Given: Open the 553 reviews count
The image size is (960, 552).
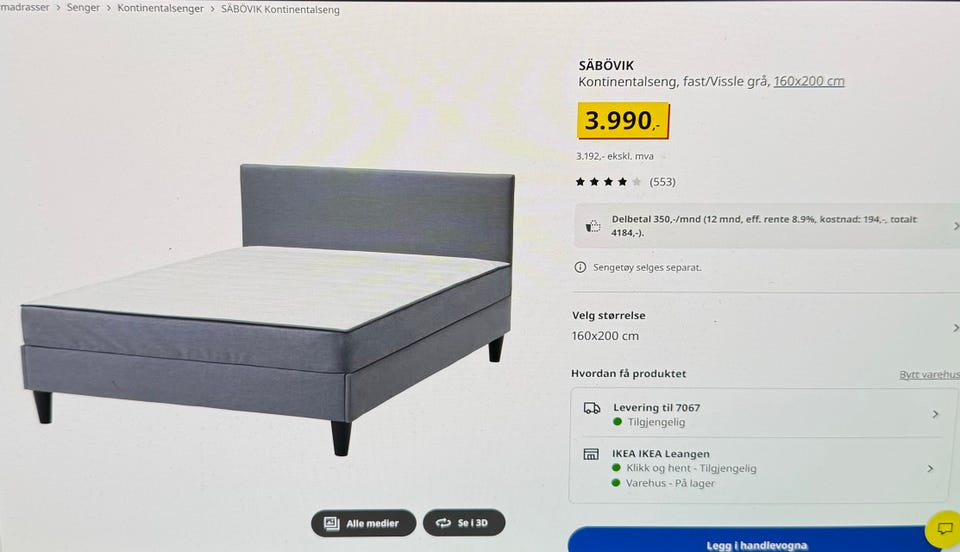Looking at the screenshot, I should tap(662, 182).
